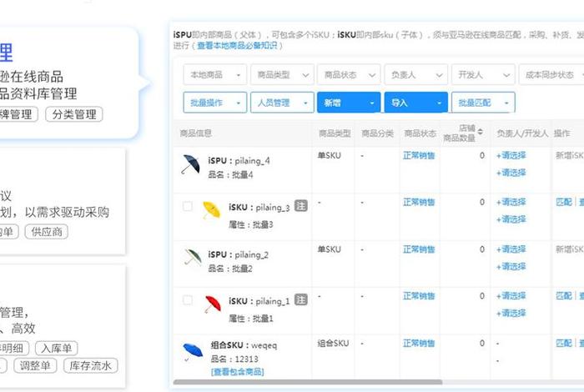
Task: Click 正常销售 status for weqeq
Action: coord(419,343)
